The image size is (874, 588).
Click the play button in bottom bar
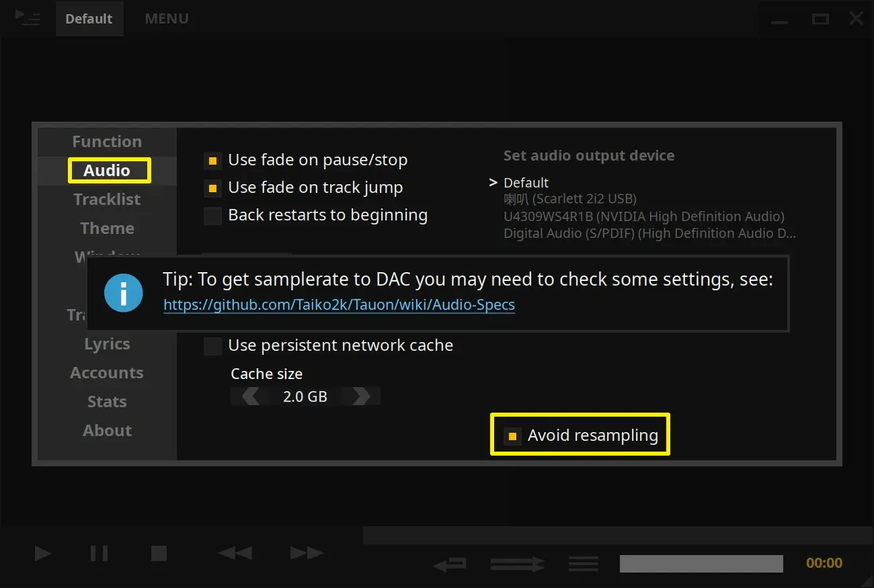(43, 554)
